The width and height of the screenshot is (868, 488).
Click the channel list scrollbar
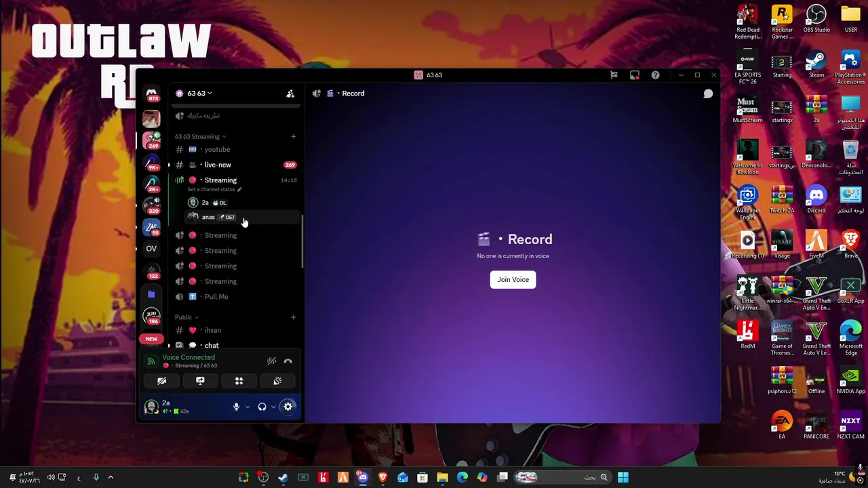pos(302,241)
